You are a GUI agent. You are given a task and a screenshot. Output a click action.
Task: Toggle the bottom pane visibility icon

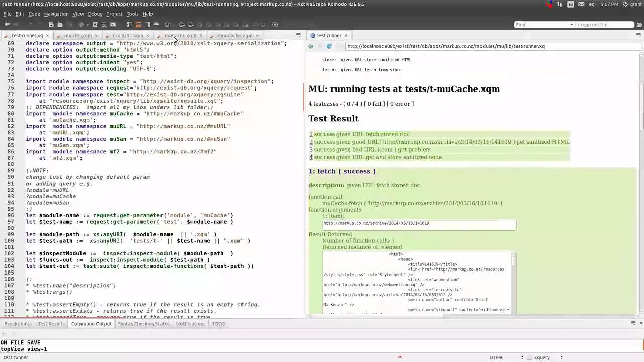(x=138, y=24)
